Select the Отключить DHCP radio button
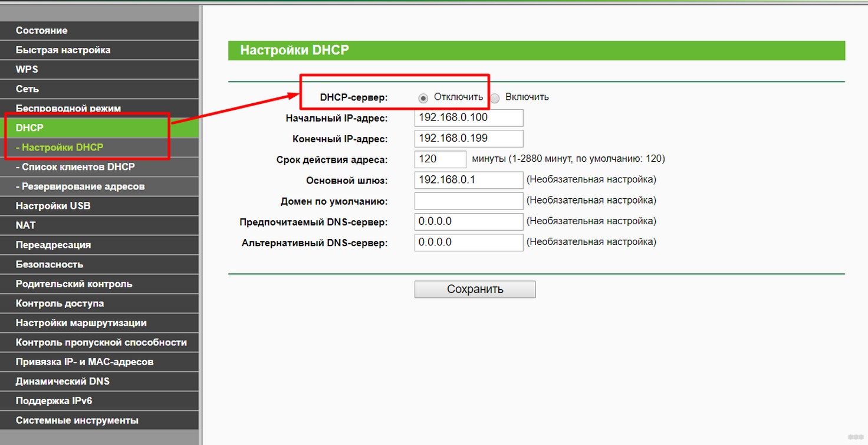 [x=423, y=98]
